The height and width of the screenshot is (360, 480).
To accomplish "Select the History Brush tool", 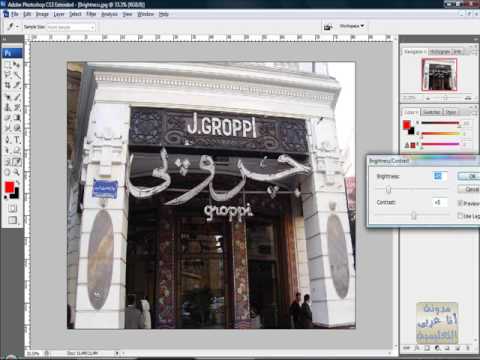I will coord(17,107).
